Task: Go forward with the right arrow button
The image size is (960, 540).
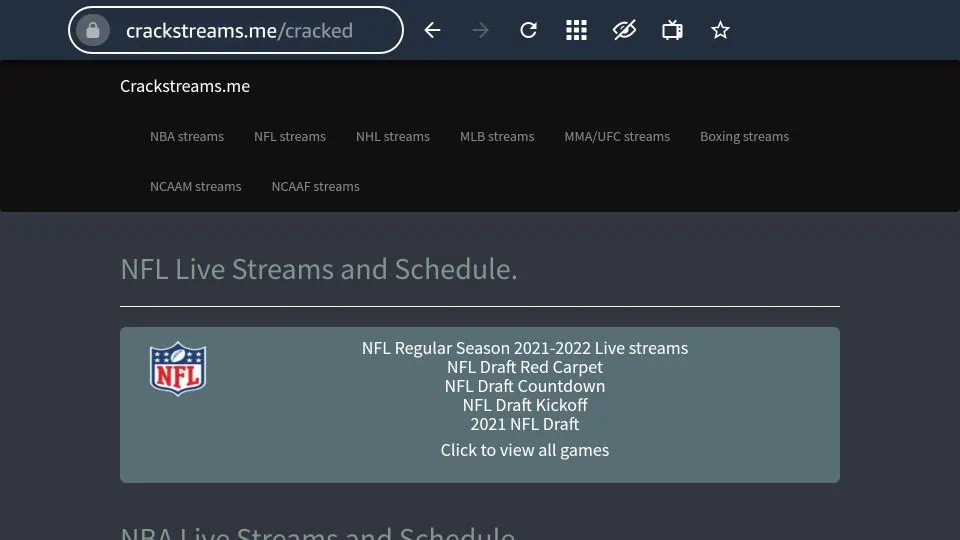Action: tap(481, 30)
